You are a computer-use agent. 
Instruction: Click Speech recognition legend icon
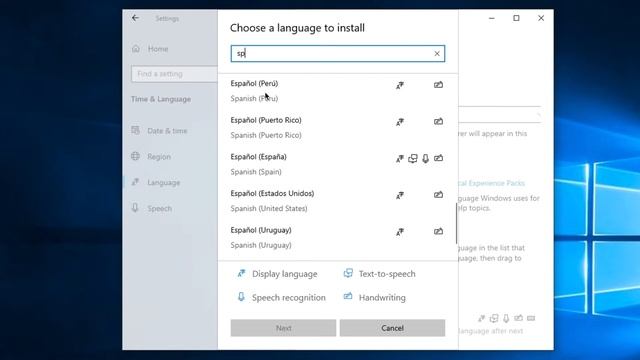click(x=241, y=297)
